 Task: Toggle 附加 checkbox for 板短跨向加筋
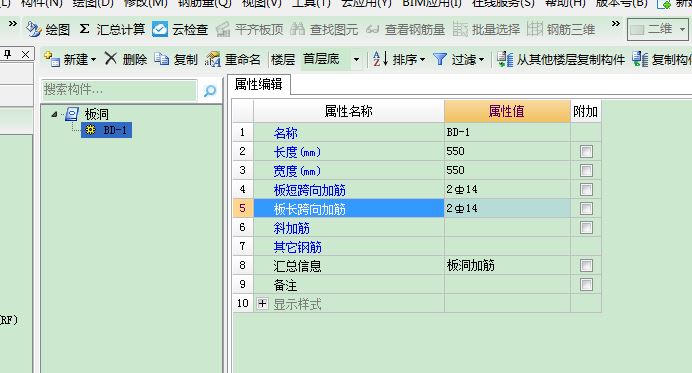pos(586,189)
